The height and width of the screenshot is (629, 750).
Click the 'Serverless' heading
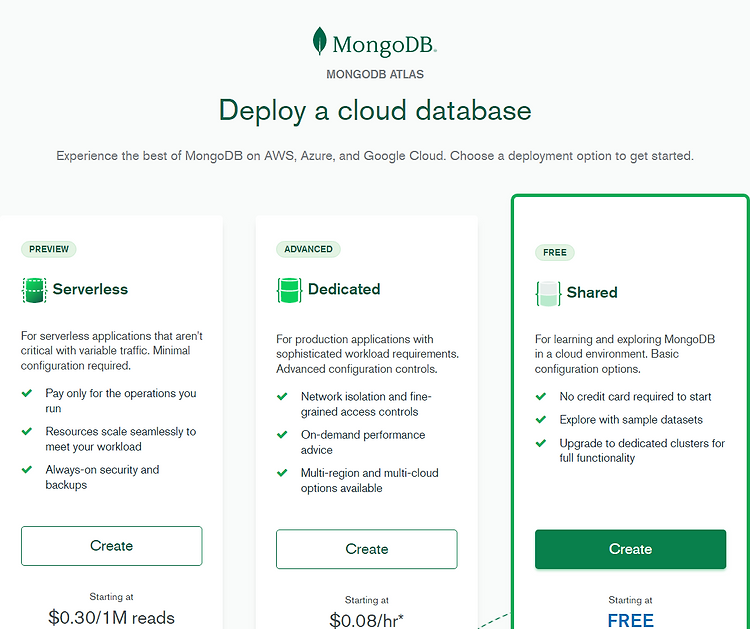point(90,289)
